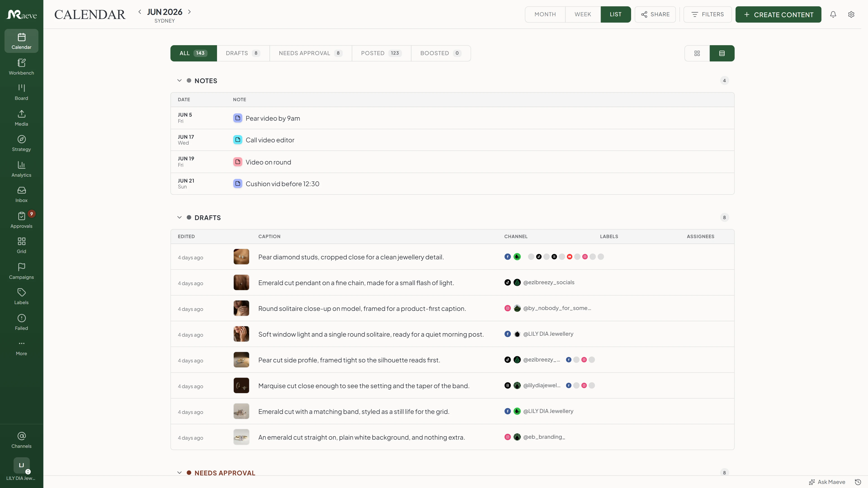
Task: Select the All 143 tab
Action: coord(193,53)
